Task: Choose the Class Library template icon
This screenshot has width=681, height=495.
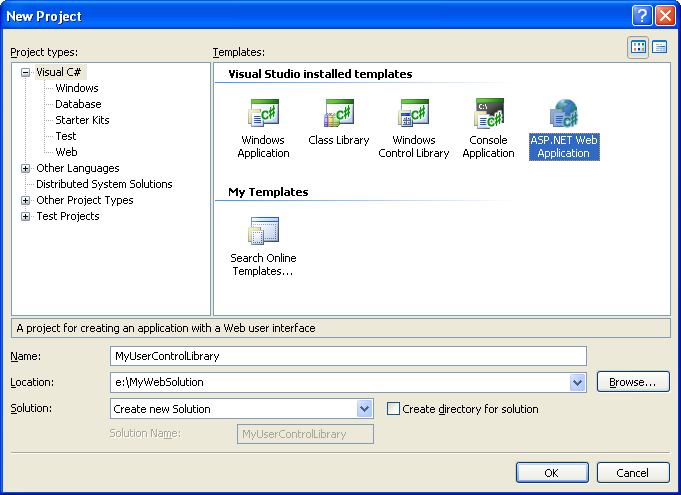Action: pyautogui.click(x=338, y=114)
